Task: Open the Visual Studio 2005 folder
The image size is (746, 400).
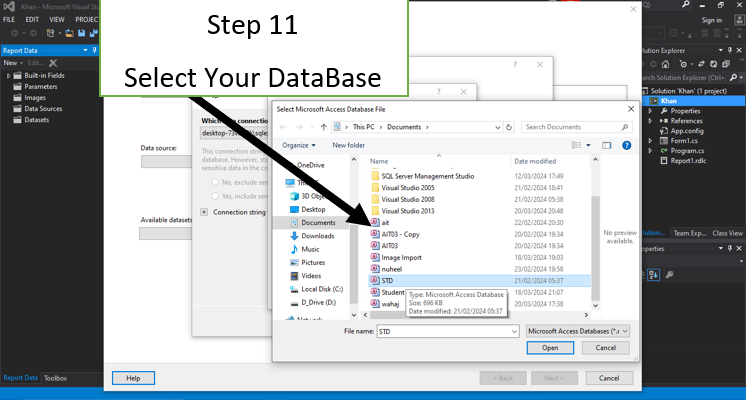Action: point(408,187)
